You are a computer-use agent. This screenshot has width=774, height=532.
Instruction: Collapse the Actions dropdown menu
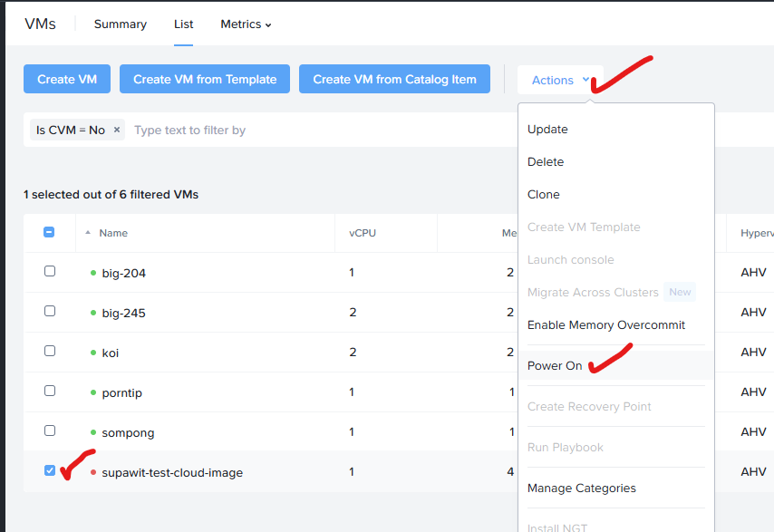tap(559, 80)
